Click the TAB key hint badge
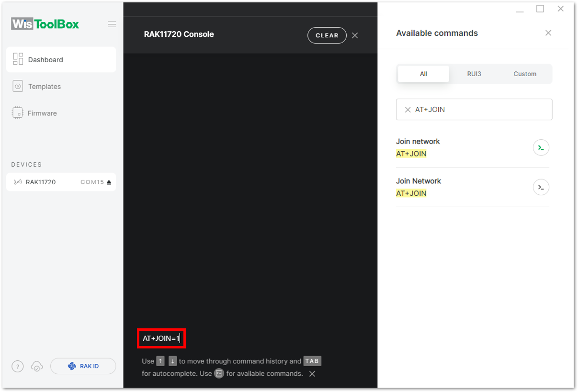Viewport: 578px width, 392px height. pos(312,361)
